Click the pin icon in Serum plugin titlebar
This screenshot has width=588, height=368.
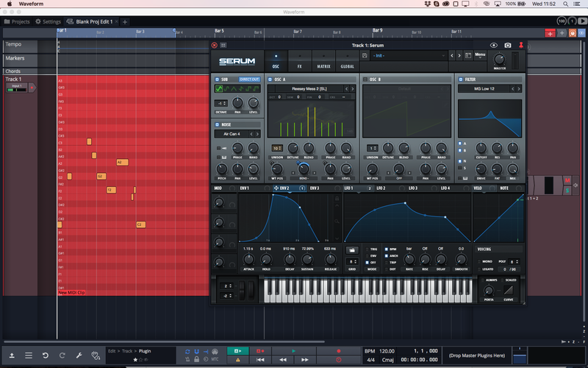[x=521, y=45]
